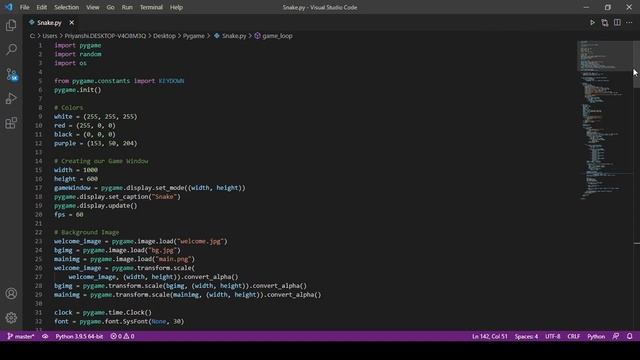Click 'height = 600' on line 16
Screen dimensions: 640x360
[x=76, y=179]
